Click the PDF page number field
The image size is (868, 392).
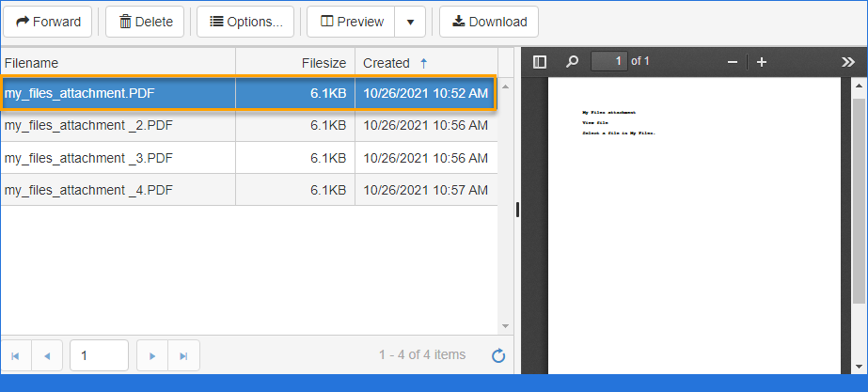point(609,62)
